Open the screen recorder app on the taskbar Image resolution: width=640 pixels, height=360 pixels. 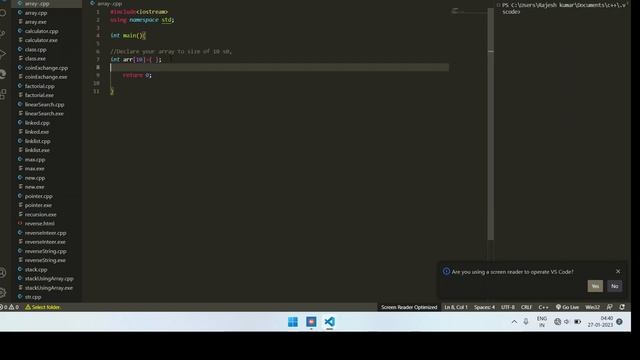pyautogui.click(x=311, y=322)
